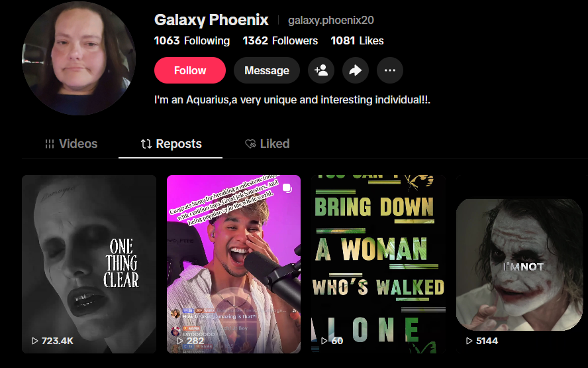Click the hidden heart icon beside Liked

pyautogui.click(x=250, y=144)
